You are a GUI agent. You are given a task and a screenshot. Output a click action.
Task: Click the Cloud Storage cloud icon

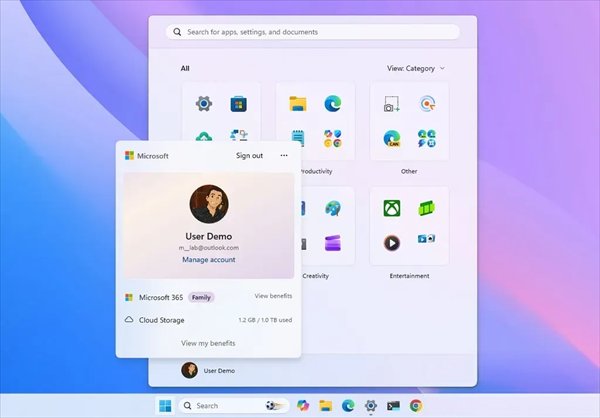click(129, 320)
